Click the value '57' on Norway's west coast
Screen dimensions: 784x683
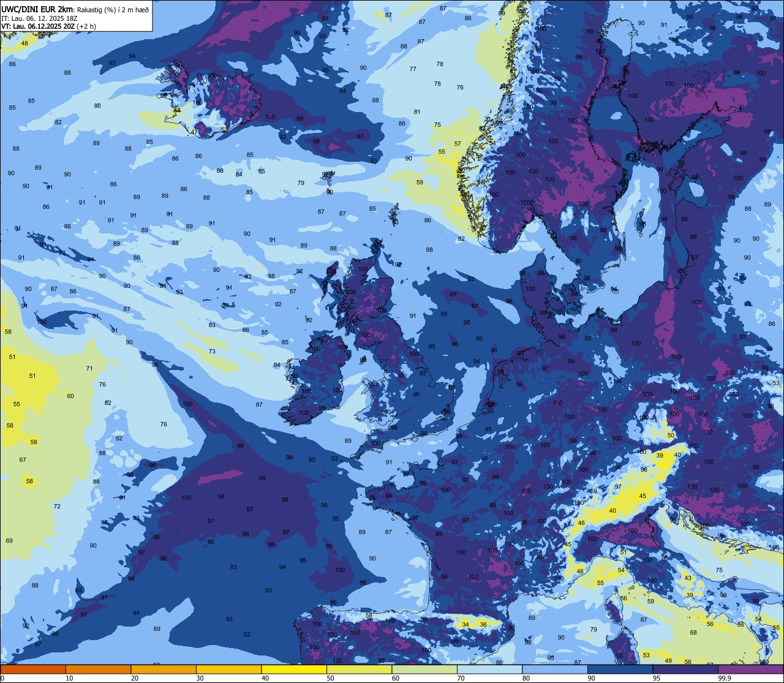[458, 143]
